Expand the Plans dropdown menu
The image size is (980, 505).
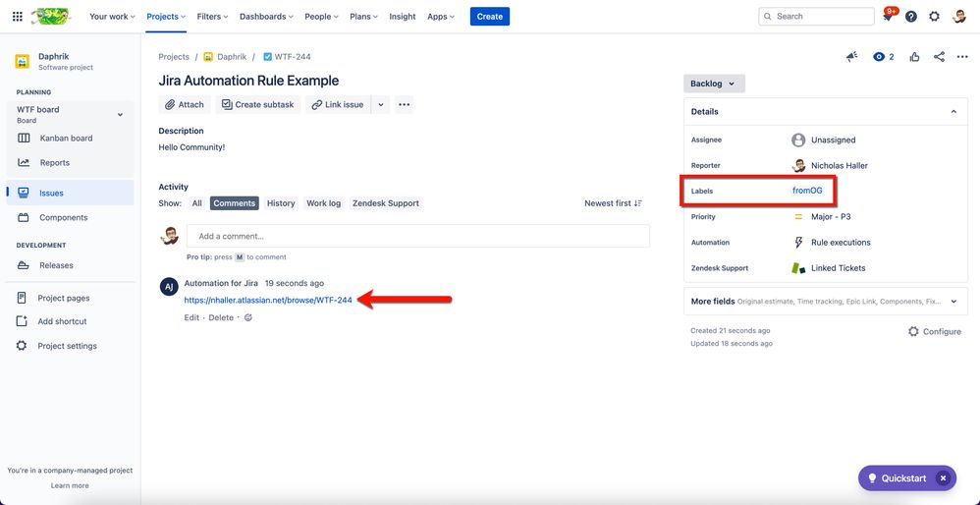tap(363, 17)
